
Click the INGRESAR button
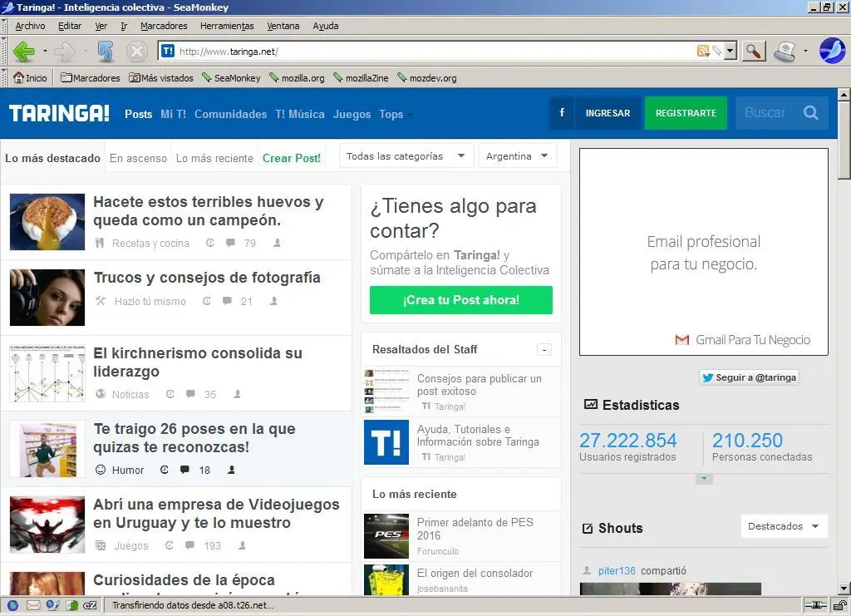608,113
